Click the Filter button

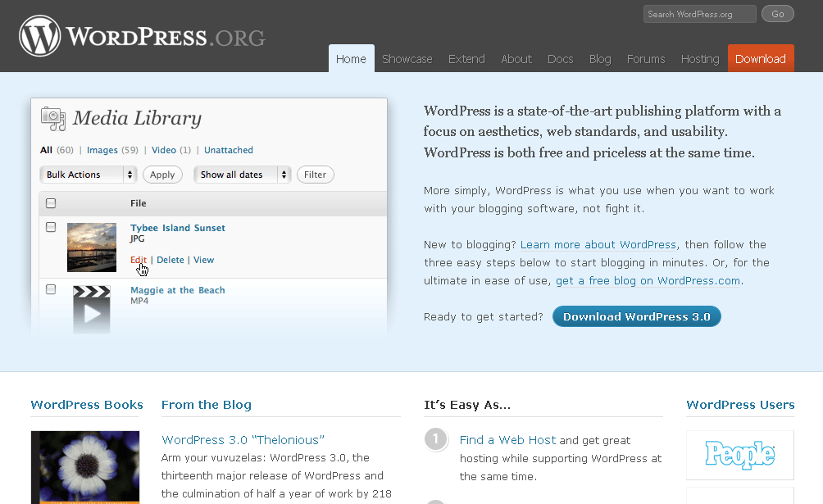tap(315, 175)
